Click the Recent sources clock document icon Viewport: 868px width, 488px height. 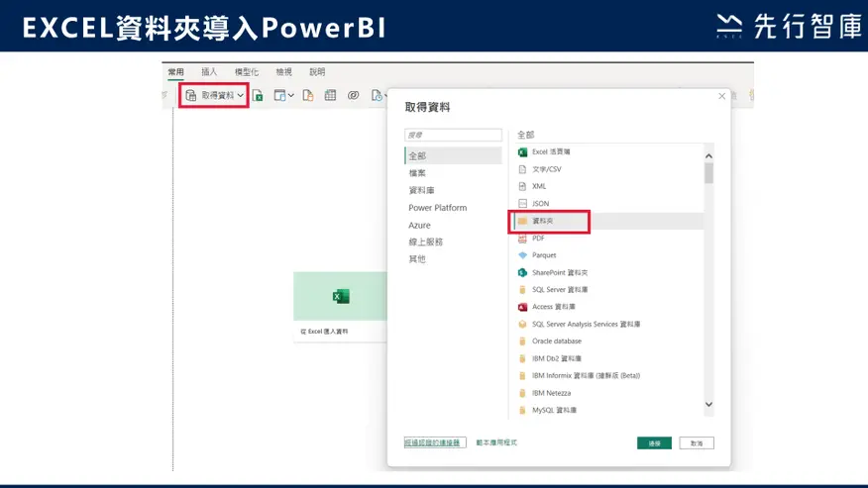coord(377,96)
